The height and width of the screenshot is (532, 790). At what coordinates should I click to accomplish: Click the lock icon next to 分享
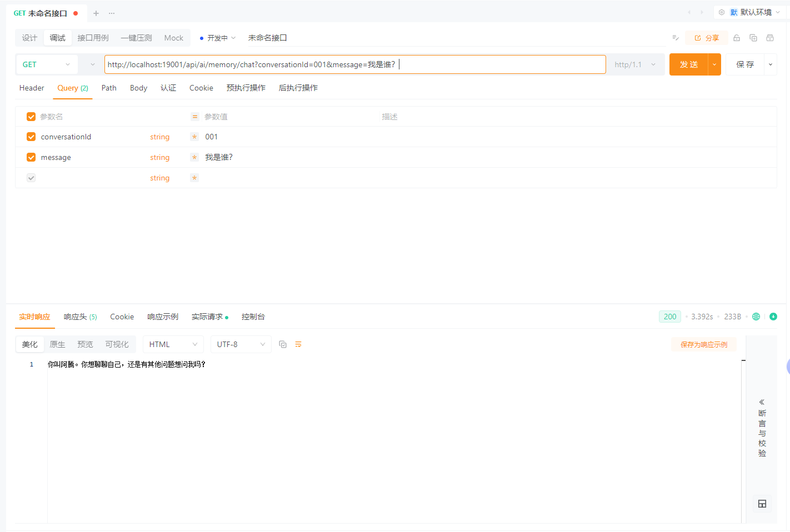click(737, 38)
